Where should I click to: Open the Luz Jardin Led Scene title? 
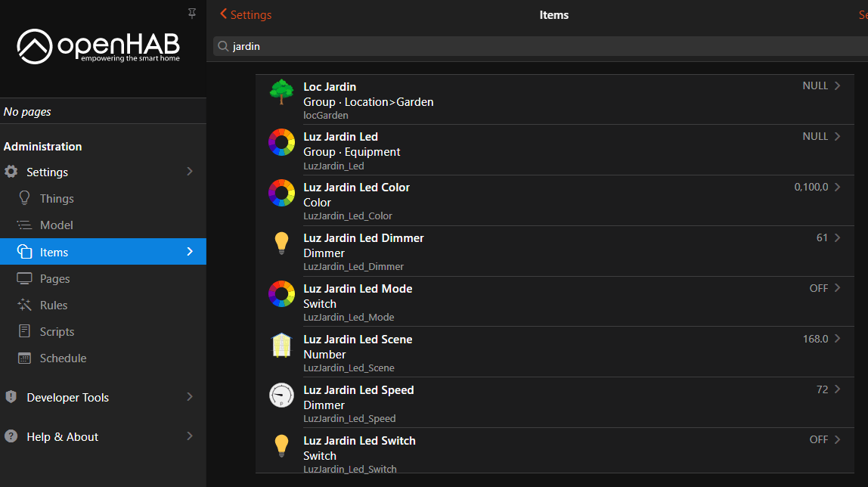tap(358, 340)
